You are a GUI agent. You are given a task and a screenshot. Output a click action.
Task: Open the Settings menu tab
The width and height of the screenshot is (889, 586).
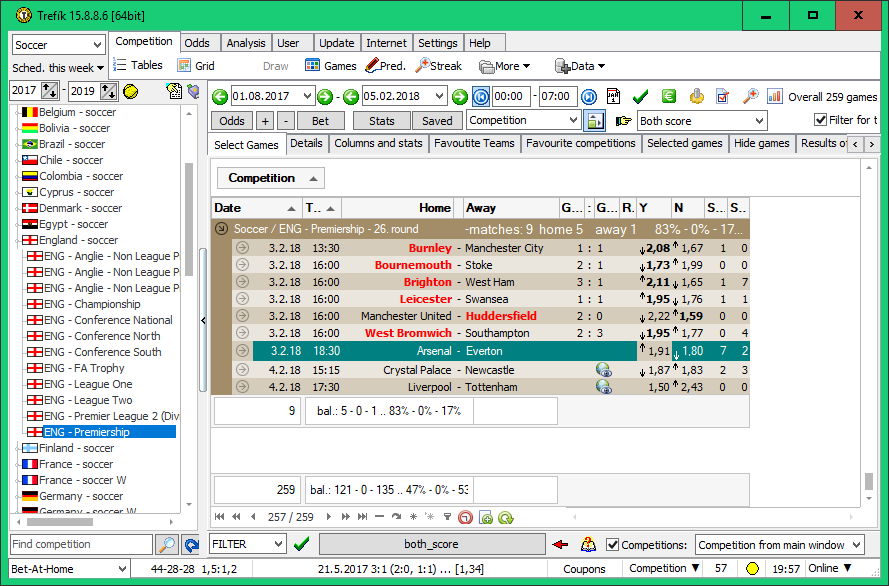pos(437,43)
